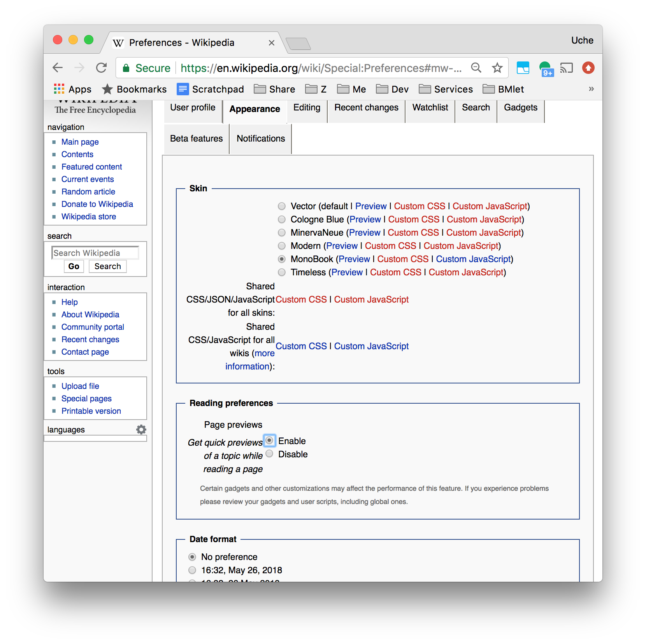Click the green Secure padlock icon
Image resolution: width=646 pixels, height=644 pixels.
(126, 68)
